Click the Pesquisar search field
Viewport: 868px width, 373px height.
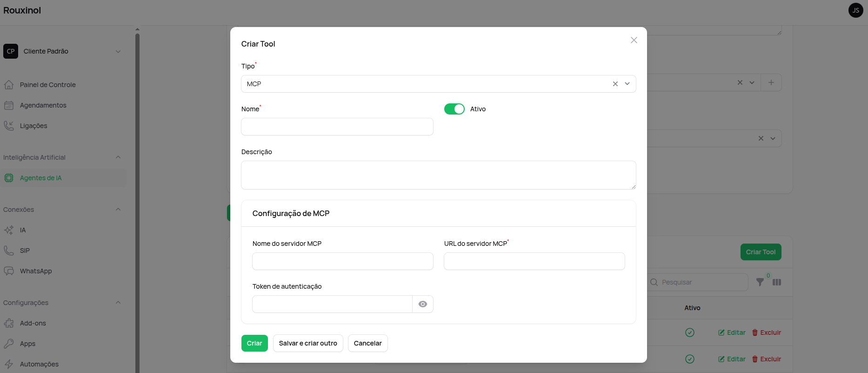tap(698, 282)
